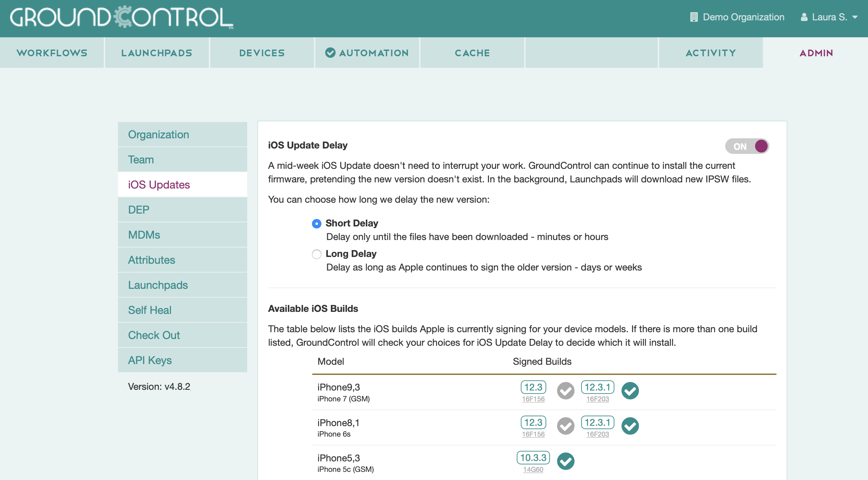This screenshot has width=868, height=480.
Task: Select Organization in the sidebar
Action: point(158,134)
